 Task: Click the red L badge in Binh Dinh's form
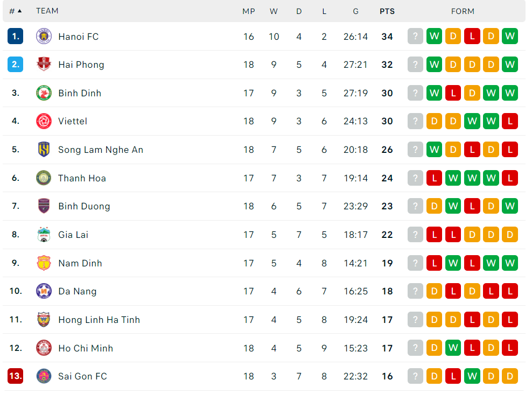tap(453, 93)
